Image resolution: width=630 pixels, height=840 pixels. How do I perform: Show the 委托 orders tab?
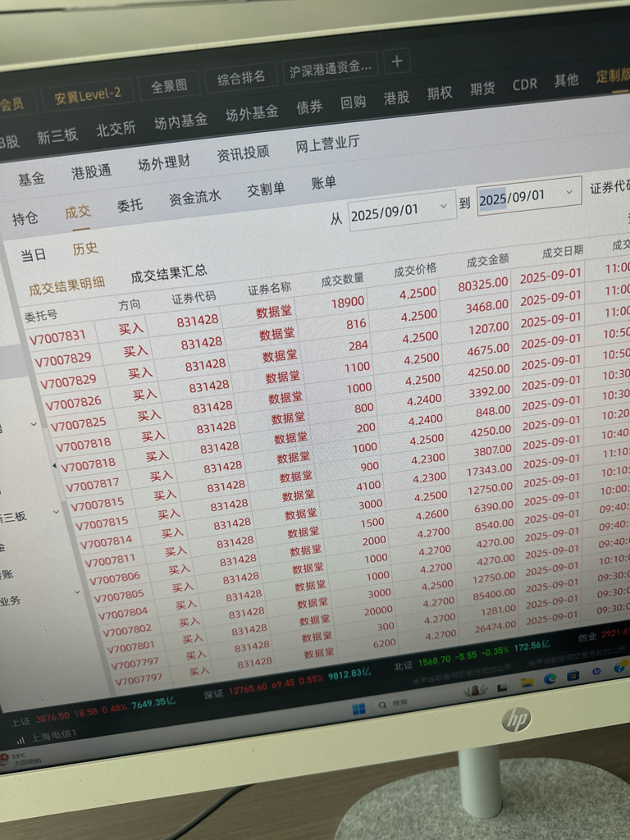coord(130,205)
